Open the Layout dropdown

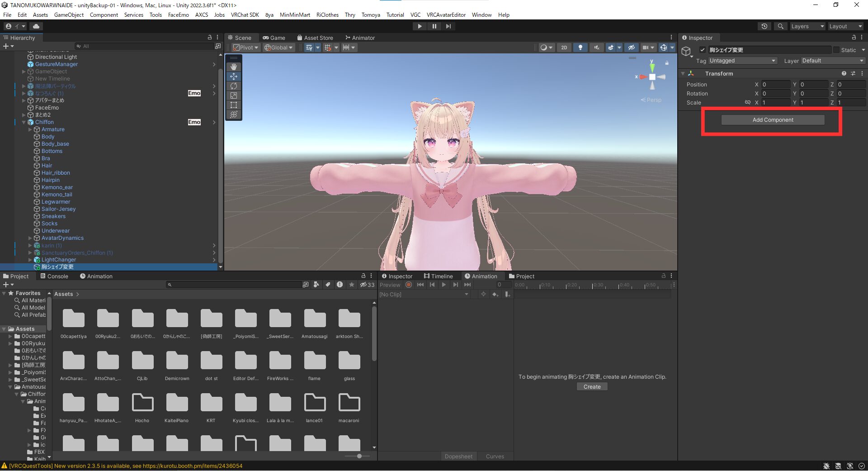845,26
